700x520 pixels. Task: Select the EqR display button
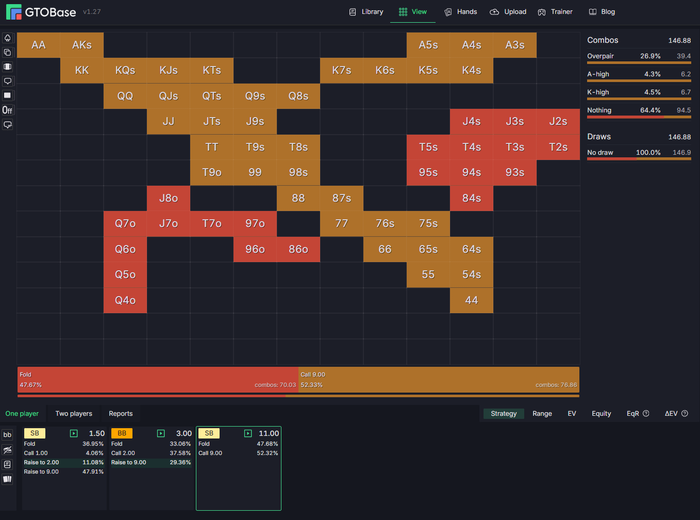[633, 414]
